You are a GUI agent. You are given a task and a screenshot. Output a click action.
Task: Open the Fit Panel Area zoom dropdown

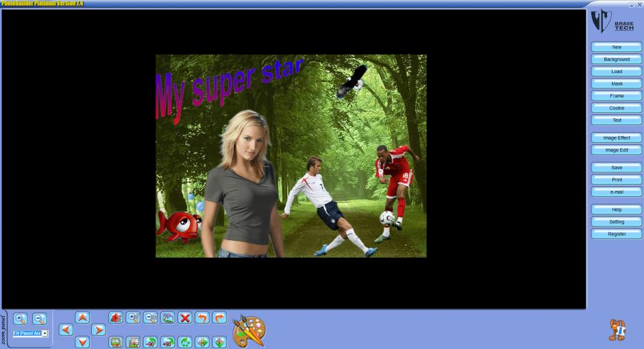(x=45, y=333)
